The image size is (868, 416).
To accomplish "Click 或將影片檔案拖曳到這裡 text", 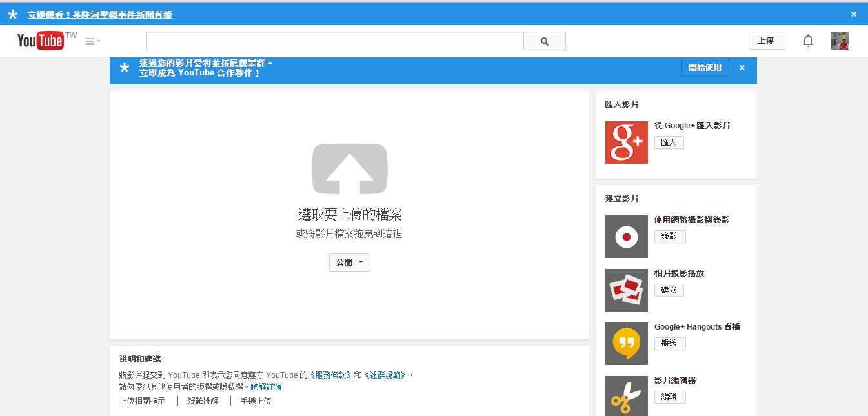I will (349, 234).
